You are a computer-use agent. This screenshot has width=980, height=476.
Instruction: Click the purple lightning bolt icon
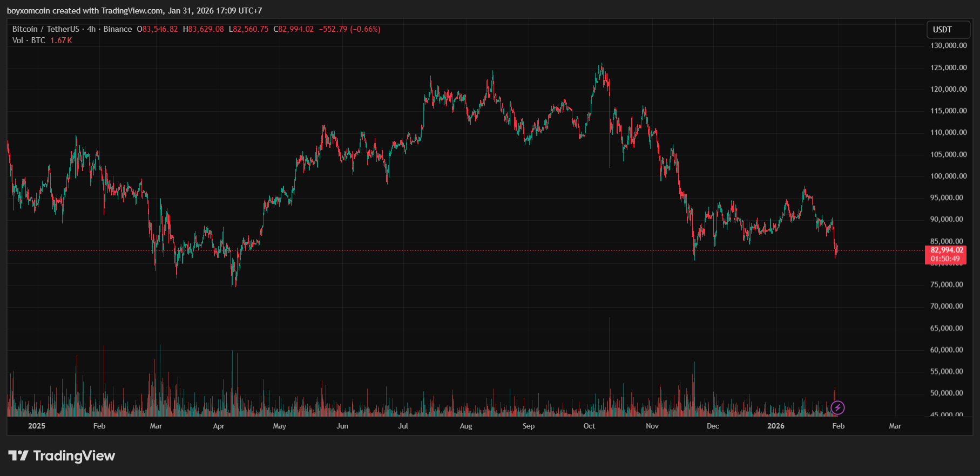click(837, 407)
